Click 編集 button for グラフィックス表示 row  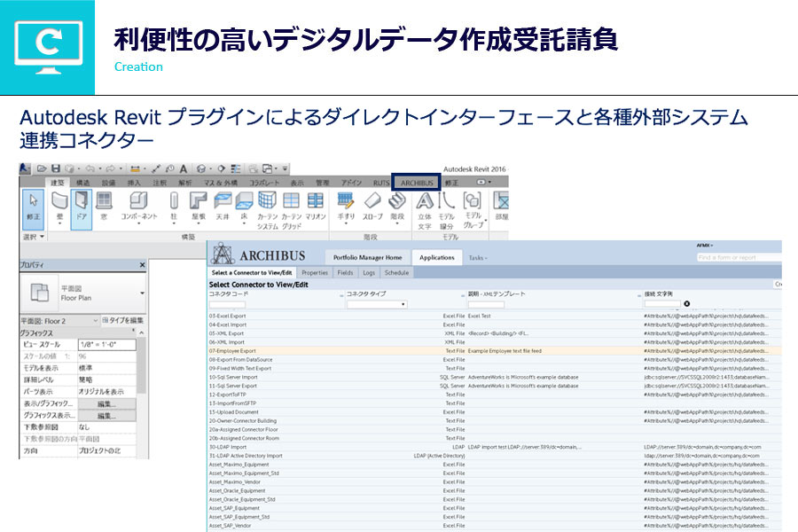tap(106, 416)
